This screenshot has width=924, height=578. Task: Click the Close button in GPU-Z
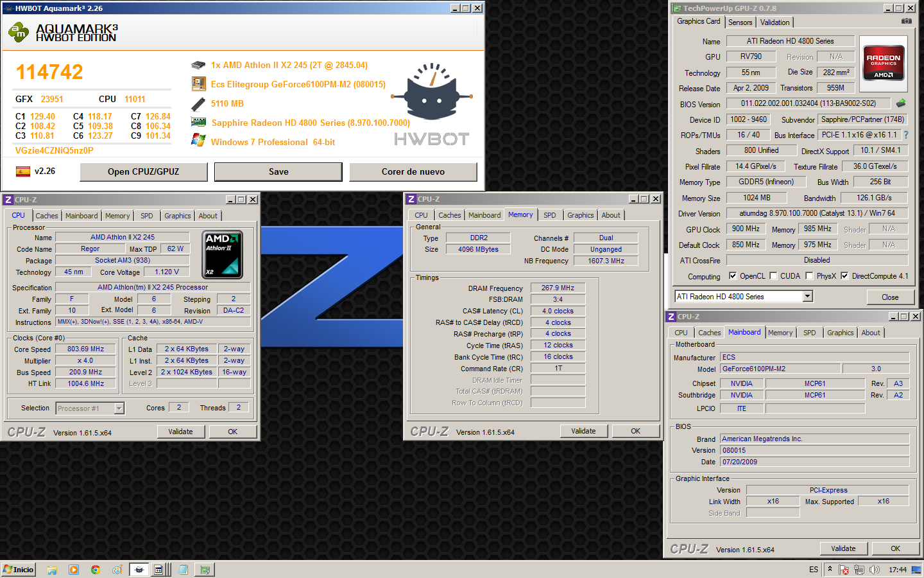click(x=890, y=297)
